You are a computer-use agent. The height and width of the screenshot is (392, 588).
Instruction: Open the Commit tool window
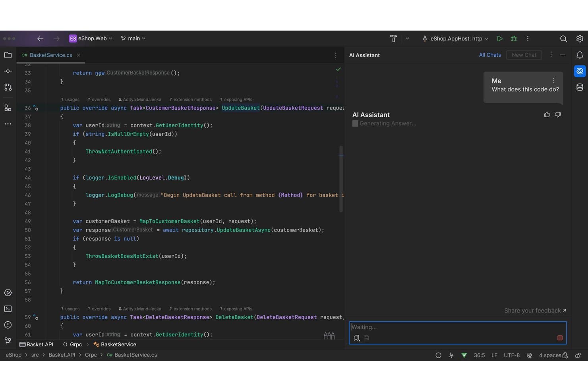click(x=8, y=71)
